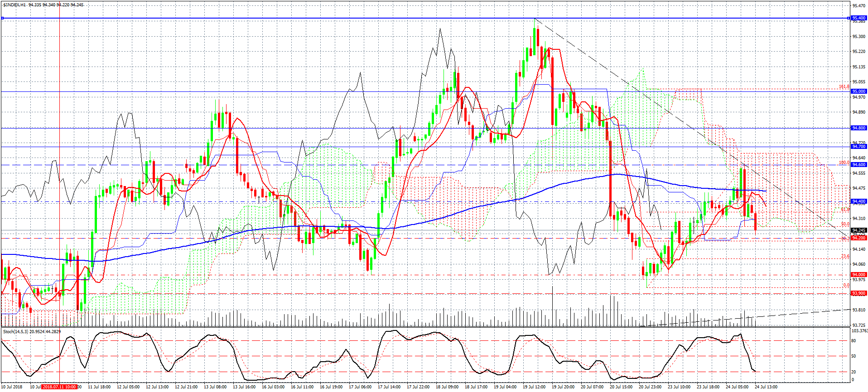Screen dimensions: 868x392
Task: Click the 50 level on the Stochastic axis
Action: [x=854, y=356]
